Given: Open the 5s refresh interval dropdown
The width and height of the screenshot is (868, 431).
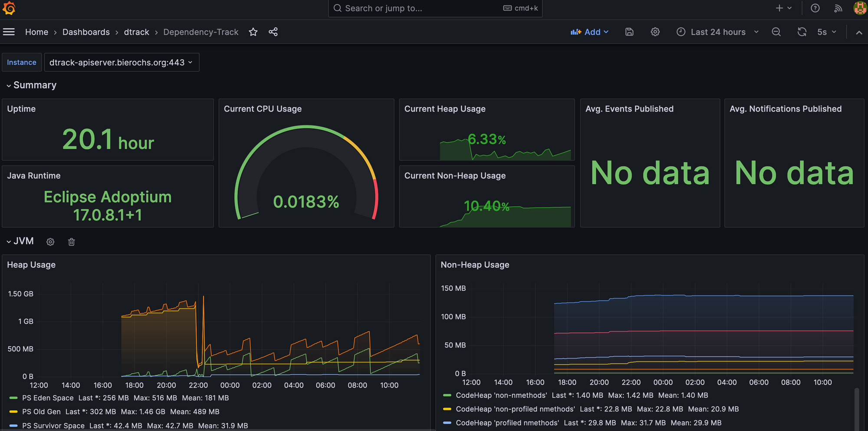Looking at the screenshot, I should pos(827,32).
